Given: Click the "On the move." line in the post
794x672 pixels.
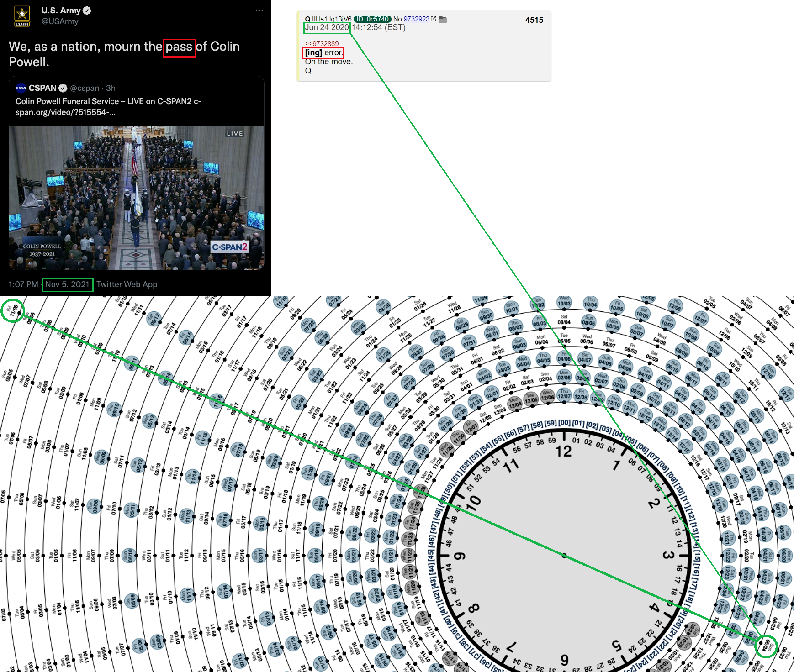Looking at the screenshot, I should click(329, 62).
